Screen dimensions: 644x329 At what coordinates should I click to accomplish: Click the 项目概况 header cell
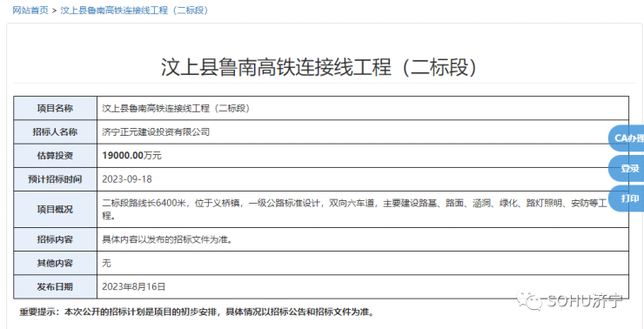(x=55, y=209)
